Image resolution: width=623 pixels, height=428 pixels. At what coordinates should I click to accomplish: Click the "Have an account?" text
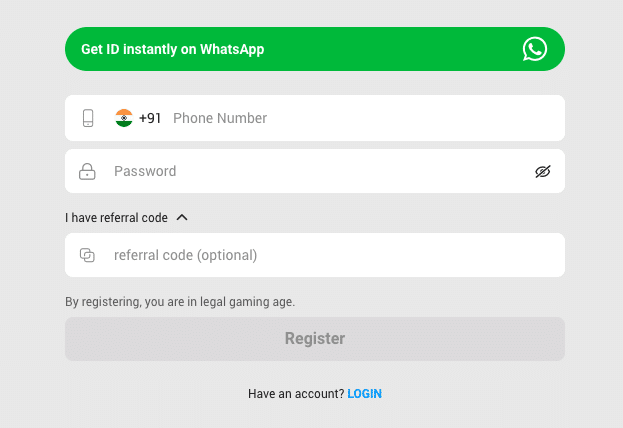tap(296, 394)
